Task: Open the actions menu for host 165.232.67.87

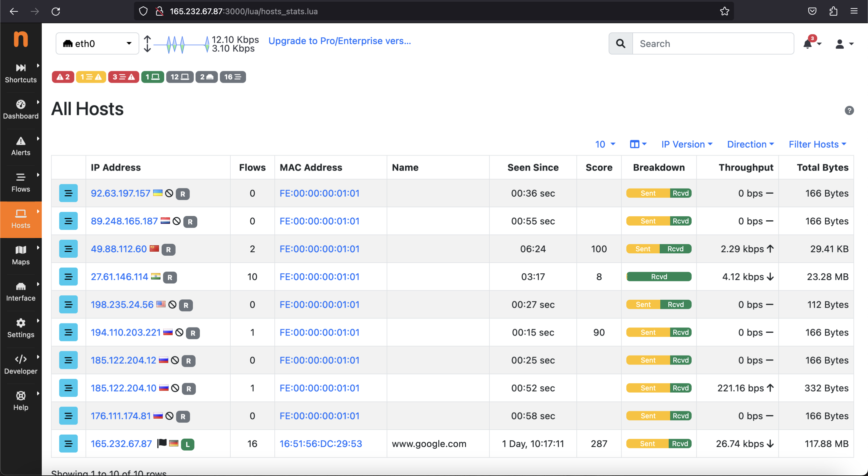Action: [x=68, y=444]
